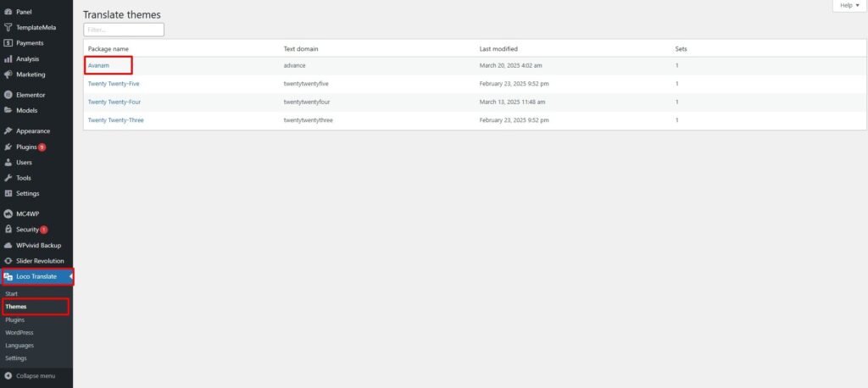Click the 'March 20, 2025 4:02 am' date
This screenshot has height=388, width=868.
(510, 65)
